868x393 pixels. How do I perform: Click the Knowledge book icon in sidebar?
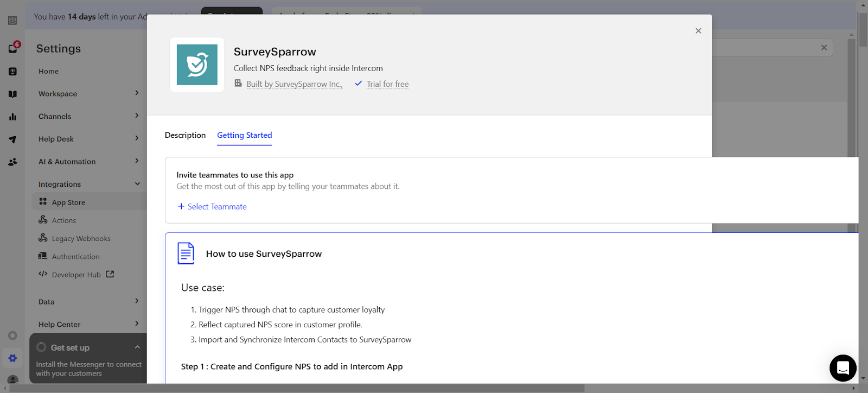13,94
